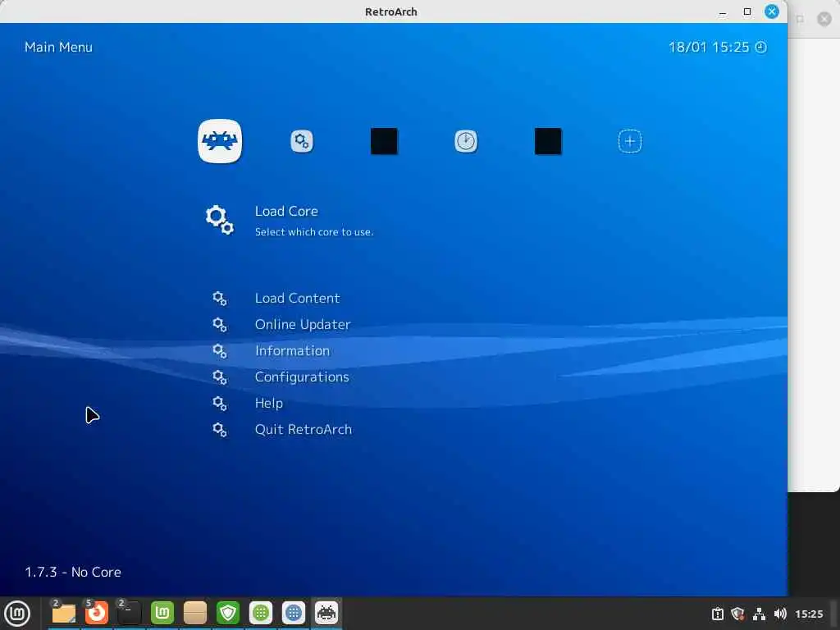This screenshot has height=630, width=840.
Task: Open the Help menu entry
Action: [269, 404]
